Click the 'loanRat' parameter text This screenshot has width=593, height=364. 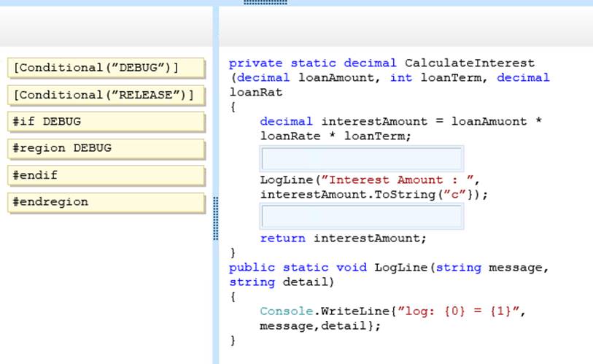(x=256, y=93)
